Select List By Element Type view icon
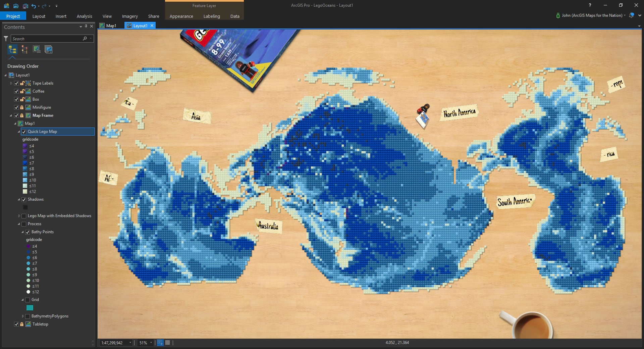The width and height of the screenshot is (644, 349). coord(24,50)
